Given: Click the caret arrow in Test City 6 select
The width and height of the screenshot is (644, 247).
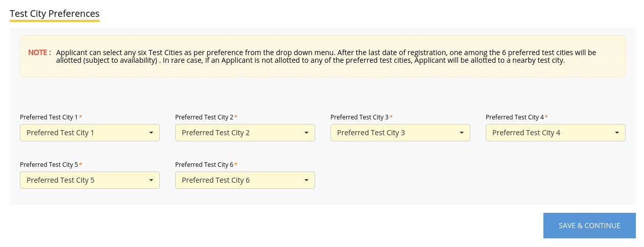Looking at the screenshot, I should [x=306, y=180].
